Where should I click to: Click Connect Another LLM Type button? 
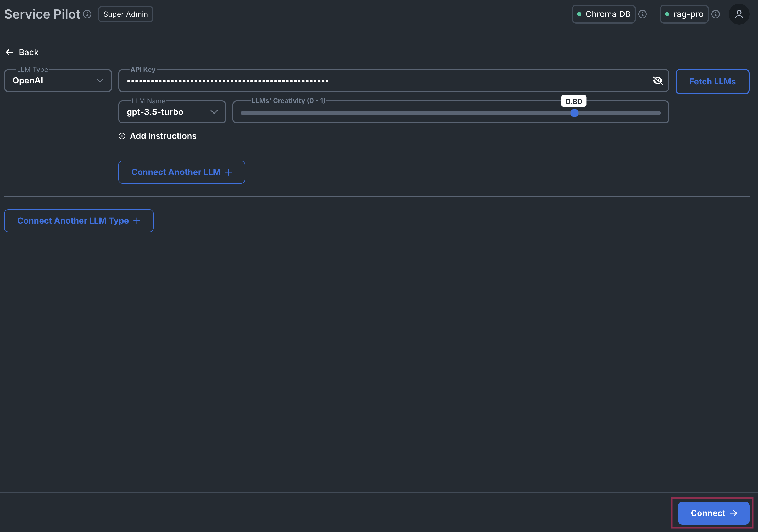coord(79,221)
